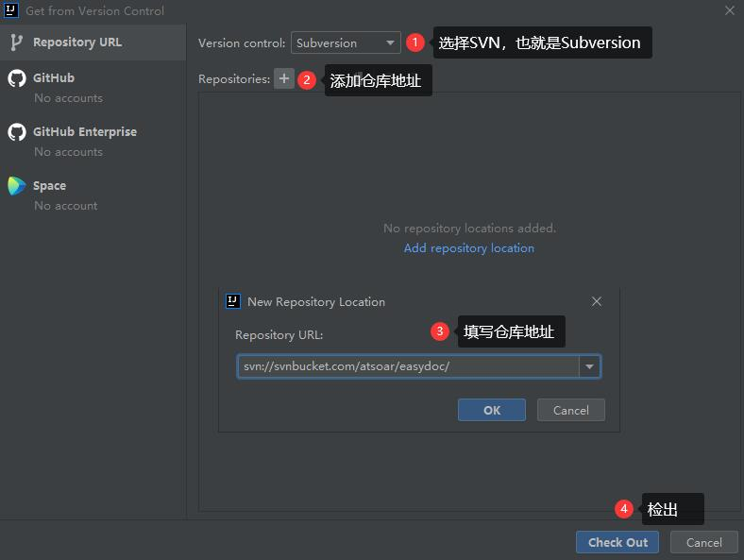This screenshot has width=744, height=560.
Task: Expand the Repository URL history dropdown arrow
Action: 589,366
